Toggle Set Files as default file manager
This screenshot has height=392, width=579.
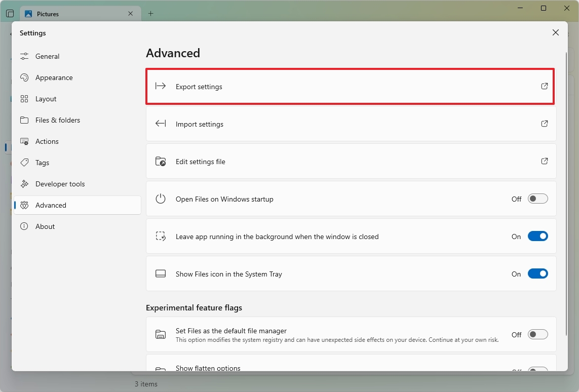(x=537, y=334)
